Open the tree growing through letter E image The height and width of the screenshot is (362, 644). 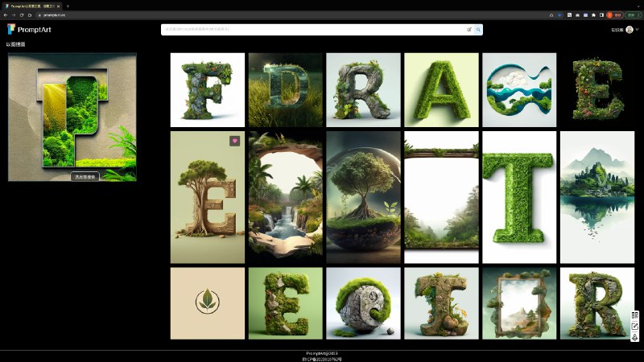[208, 197]
